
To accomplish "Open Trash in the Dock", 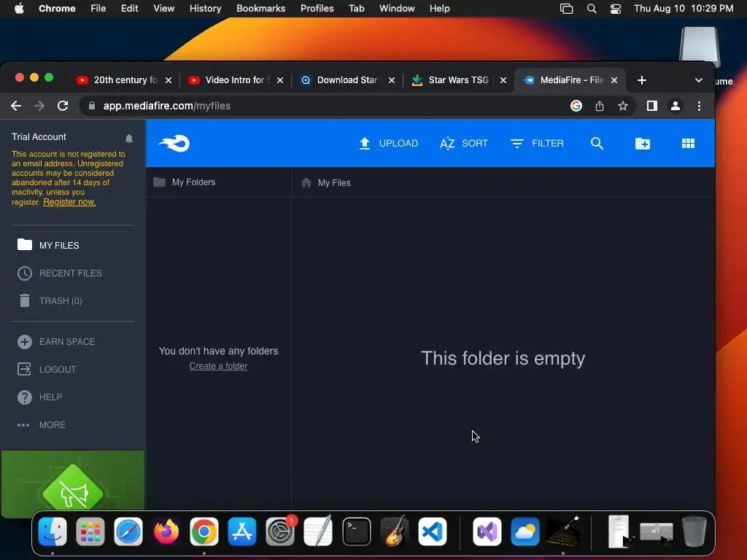I will (694, 532).
